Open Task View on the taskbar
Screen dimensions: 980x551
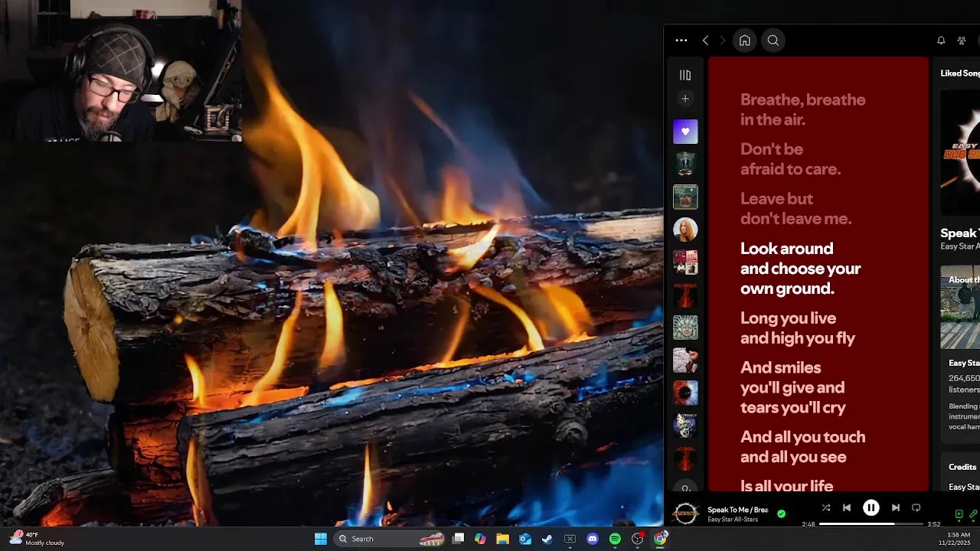(458, 539)
